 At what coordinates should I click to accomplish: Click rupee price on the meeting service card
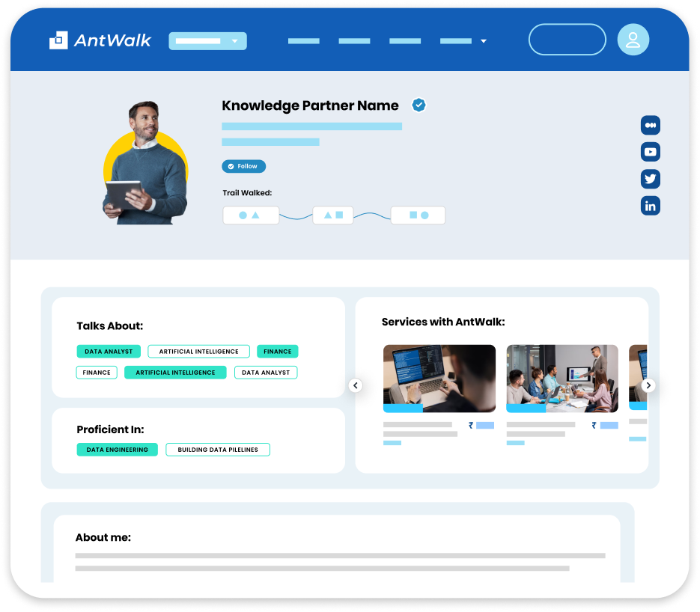point(605,425)
